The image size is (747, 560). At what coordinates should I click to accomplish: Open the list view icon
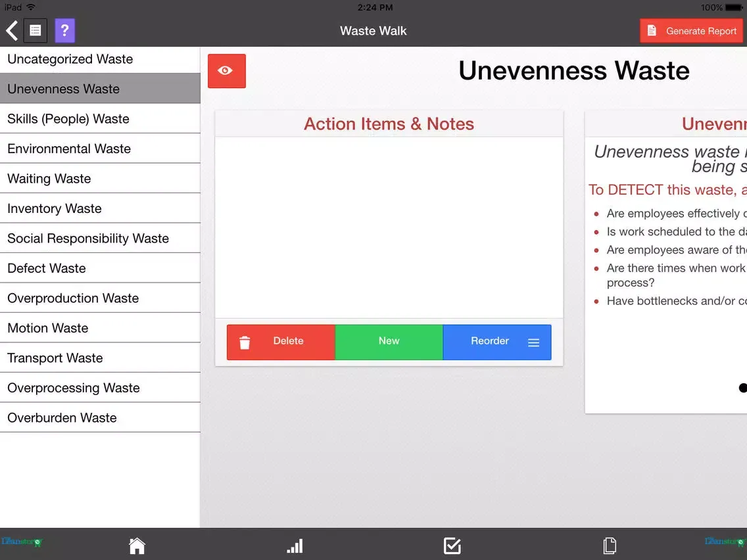pos(36,31)
